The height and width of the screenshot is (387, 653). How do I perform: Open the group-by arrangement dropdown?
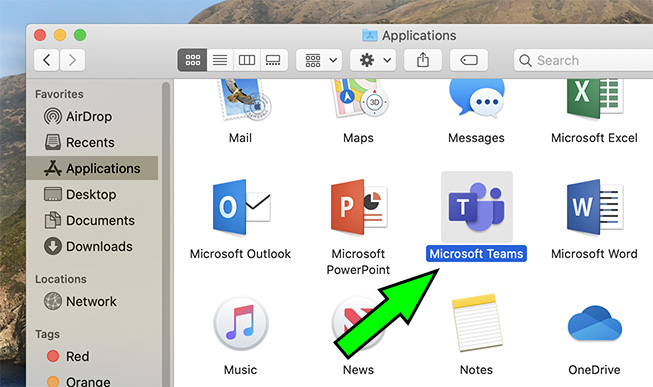(319, 60)
